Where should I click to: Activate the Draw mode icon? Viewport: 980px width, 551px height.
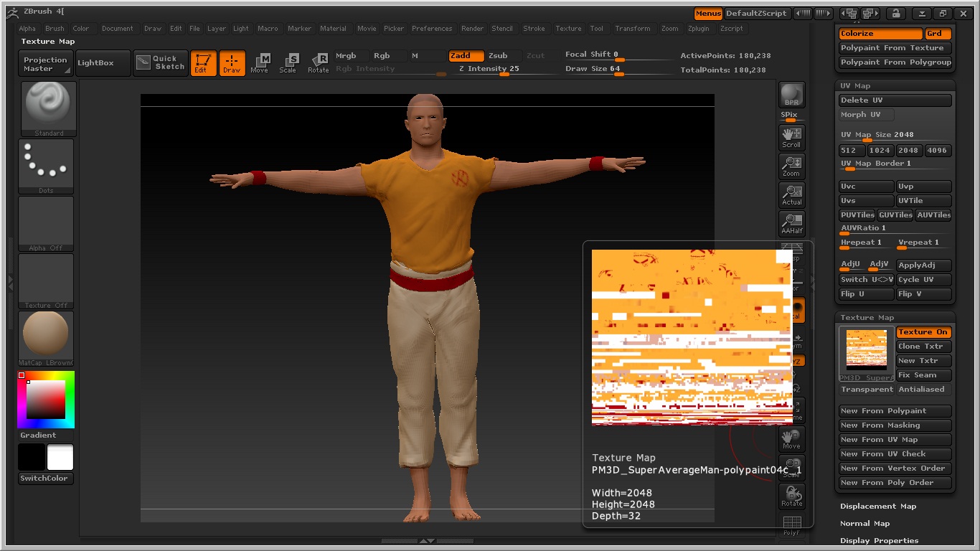[232, 63]
